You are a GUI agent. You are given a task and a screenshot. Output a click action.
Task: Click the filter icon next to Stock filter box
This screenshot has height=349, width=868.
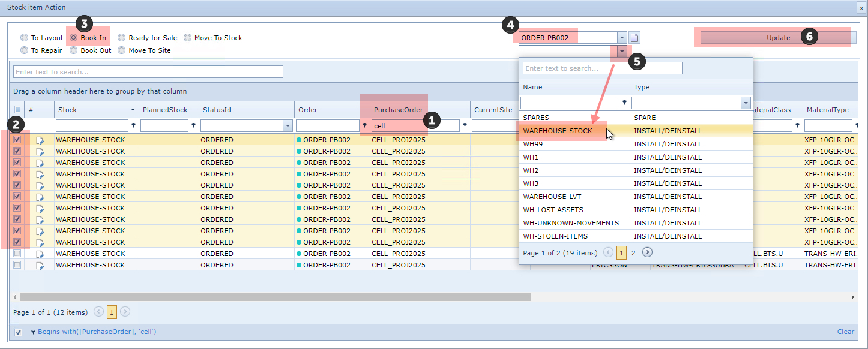tap(133, 126)
